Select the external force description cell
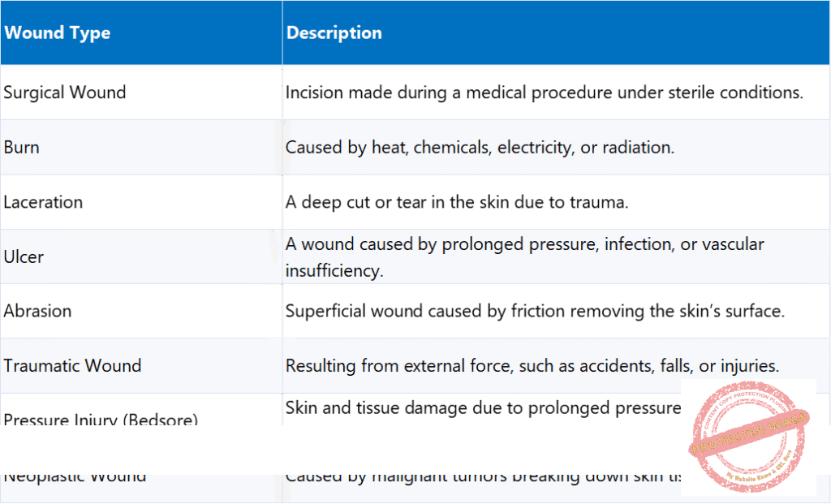The height and width of the screenshot is (504, 831). [x=556, y=366]
